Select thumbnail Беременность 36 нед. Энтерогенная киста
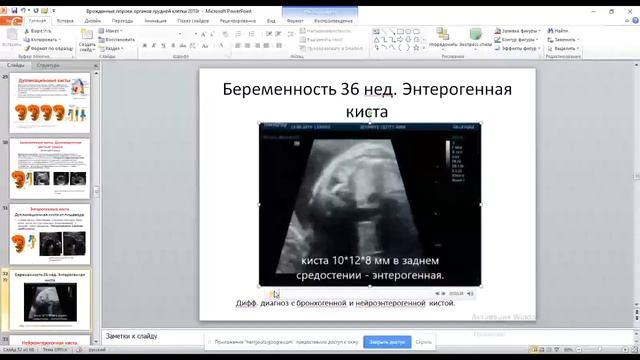Viewport: 640px width, 360px height. [x=50, y=300]
